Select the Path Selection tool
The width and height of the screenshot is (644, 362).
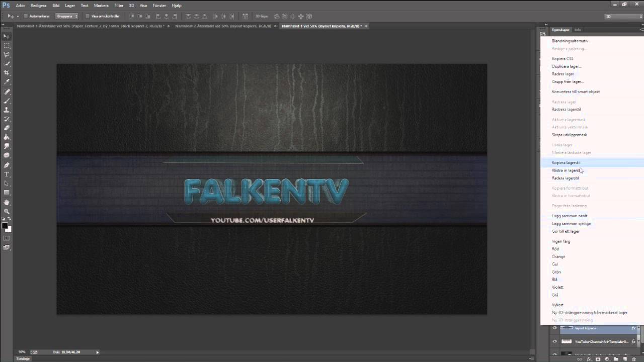(7, 184)
